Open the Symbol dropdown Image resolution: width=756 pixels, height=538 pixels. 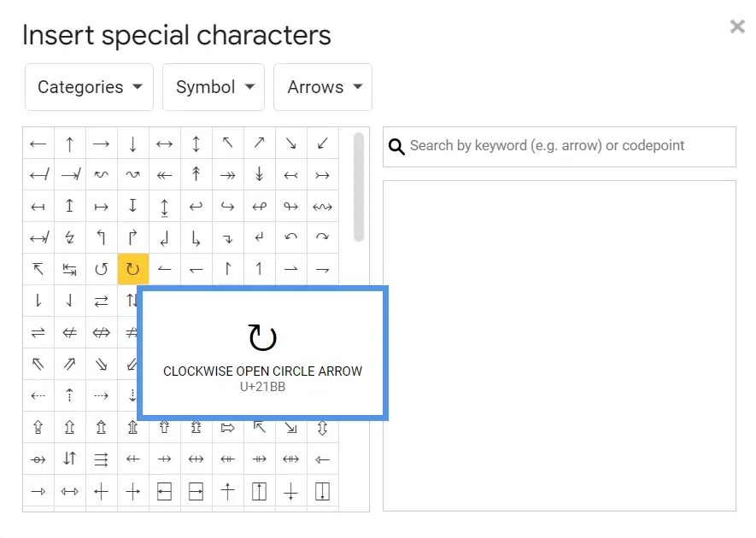click(213, 86)
